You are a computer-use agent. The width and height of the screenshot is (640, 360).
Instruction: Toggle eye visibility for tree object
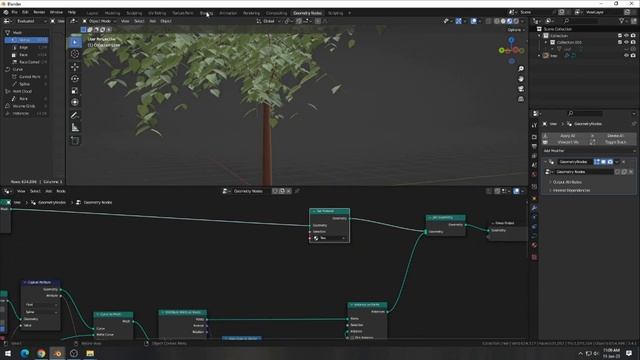pyautogui.click(x=627, y=56)
